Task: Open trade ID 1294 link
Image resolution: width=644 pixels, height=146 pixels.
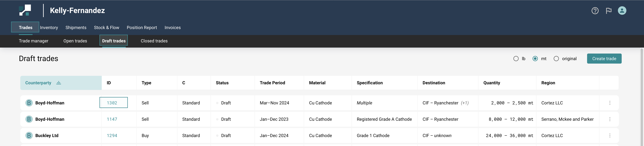Action: [112, 135]
